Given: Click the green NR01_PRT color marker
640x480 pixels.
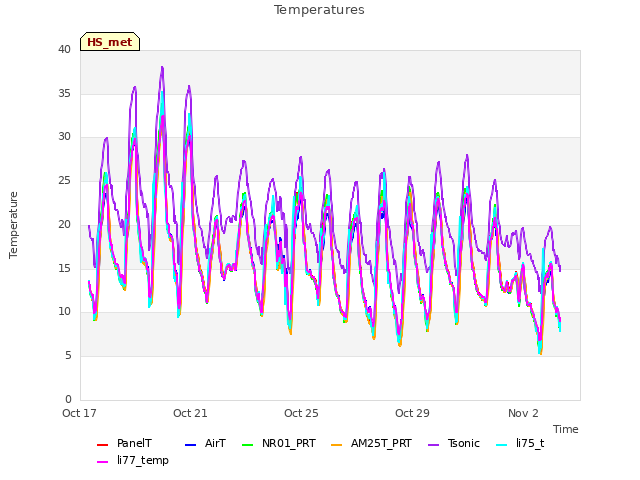Looking at the screenshot, I should tap(248, 444).
